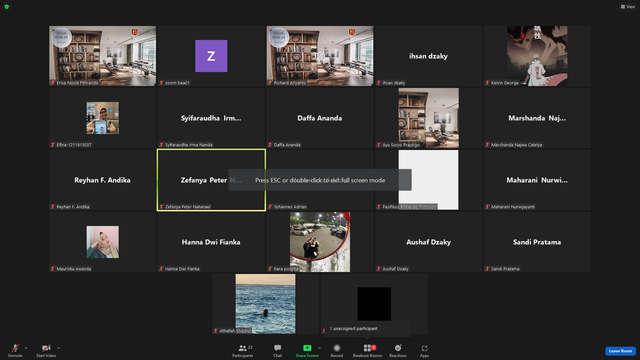The height and width of the screenshot is (360, 640).
Task: Select the Marshanda Najwa Catelya tile
Action: tap(537, 118)
